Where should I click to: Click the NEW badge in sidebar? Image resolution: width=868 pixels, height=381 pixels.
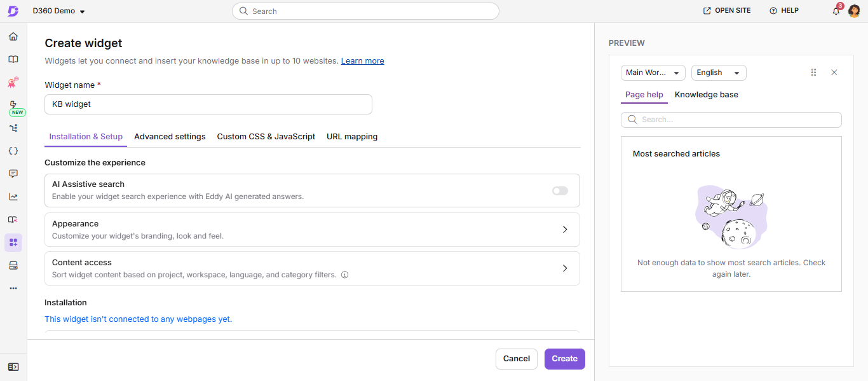17,113
